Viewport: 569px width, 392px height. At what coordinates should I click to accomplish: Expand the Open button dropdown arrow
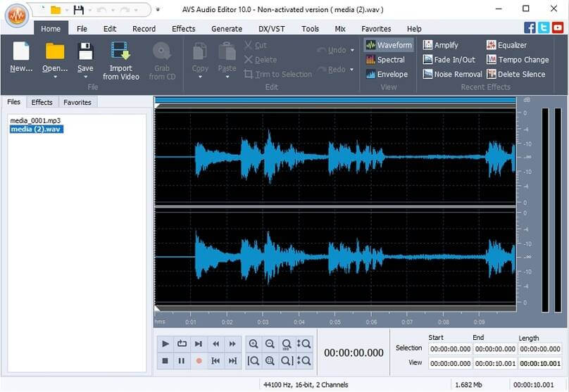point(55,77)
